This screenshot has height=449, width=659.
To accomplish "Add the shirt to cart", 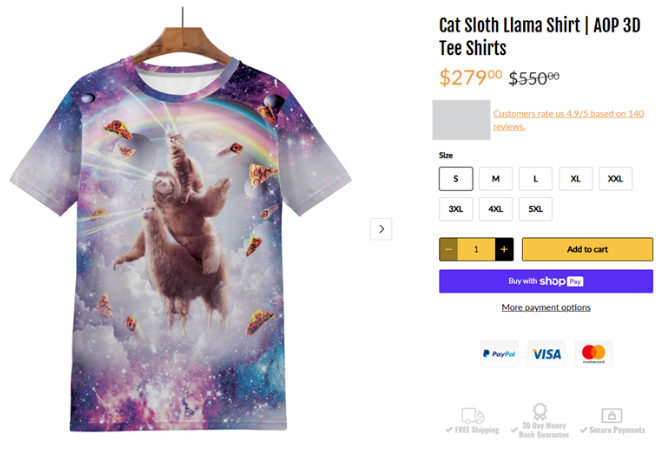I will [587, 249].
